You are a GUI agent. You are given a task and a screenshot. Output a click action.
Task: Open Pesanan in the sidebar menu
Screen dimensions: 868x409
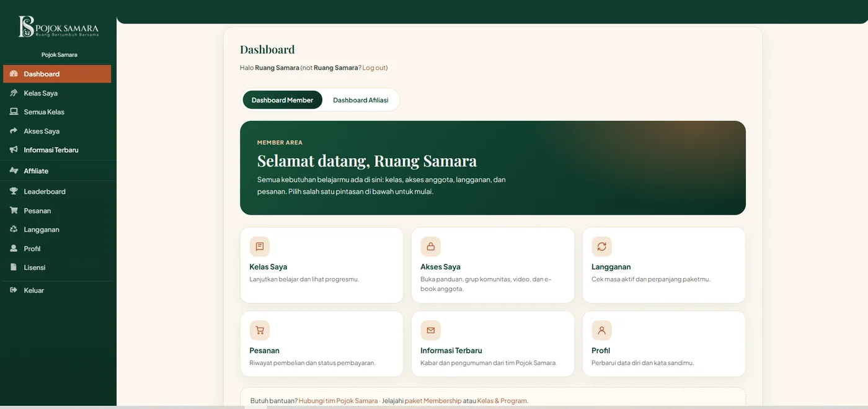point(57,210)
